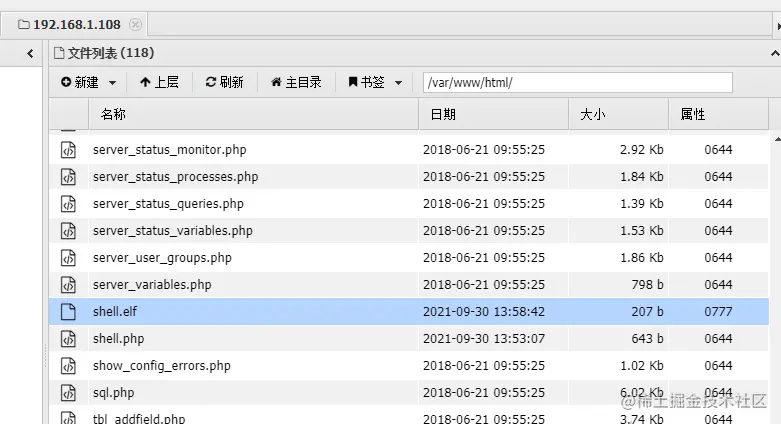Click the 0777 permission value
This screenshot has height=424, width=781.
[x=718, y=312]
